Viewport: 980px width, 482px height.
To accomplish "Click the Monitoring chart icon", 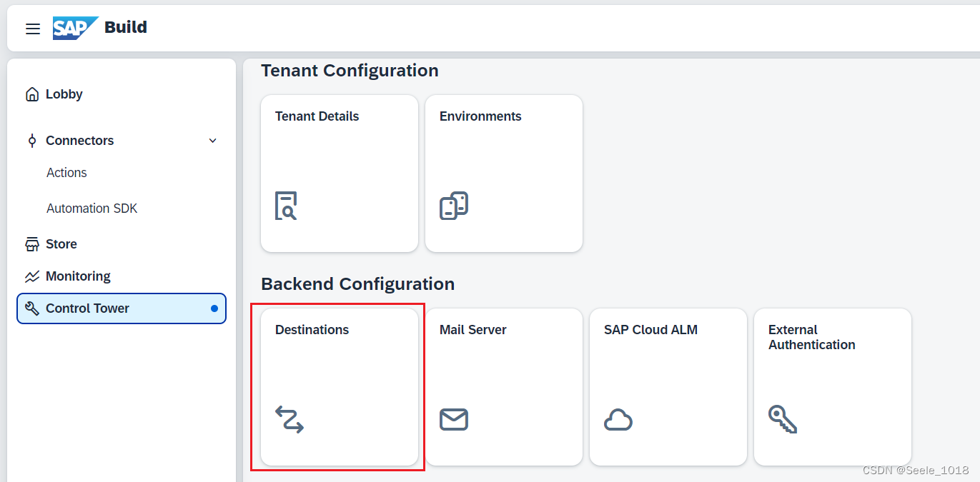I will (x=32, y=276).
